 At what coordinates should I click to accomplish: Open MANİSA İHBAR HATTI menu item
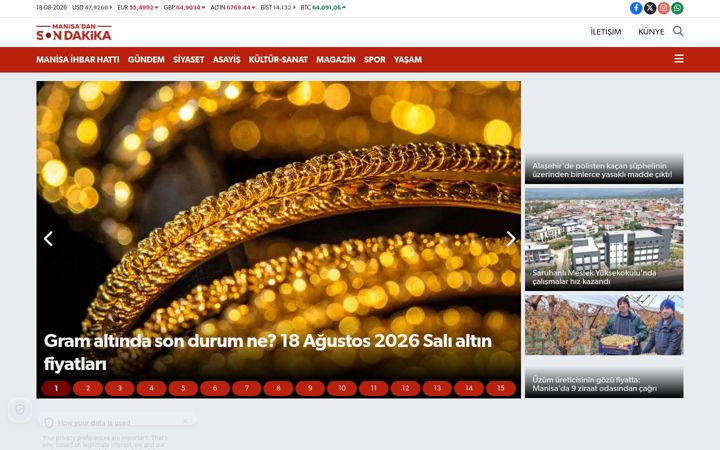tap(78, 60)
